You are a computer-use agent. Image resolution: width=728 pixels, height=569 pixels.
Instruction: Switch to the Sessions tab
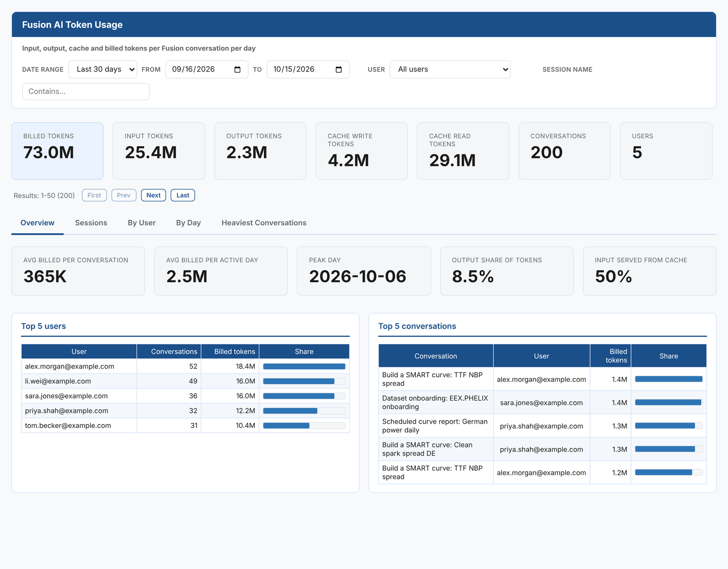coord(91,223)
